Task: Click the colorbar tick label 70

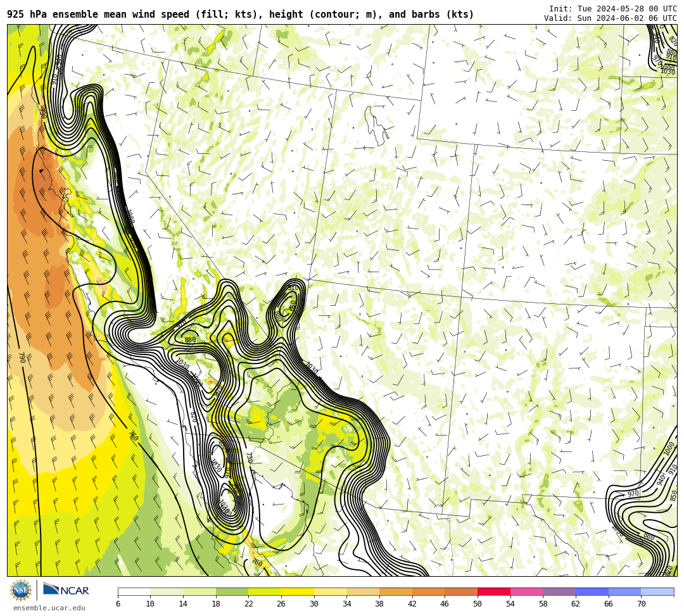Action: tap(641, 604)
